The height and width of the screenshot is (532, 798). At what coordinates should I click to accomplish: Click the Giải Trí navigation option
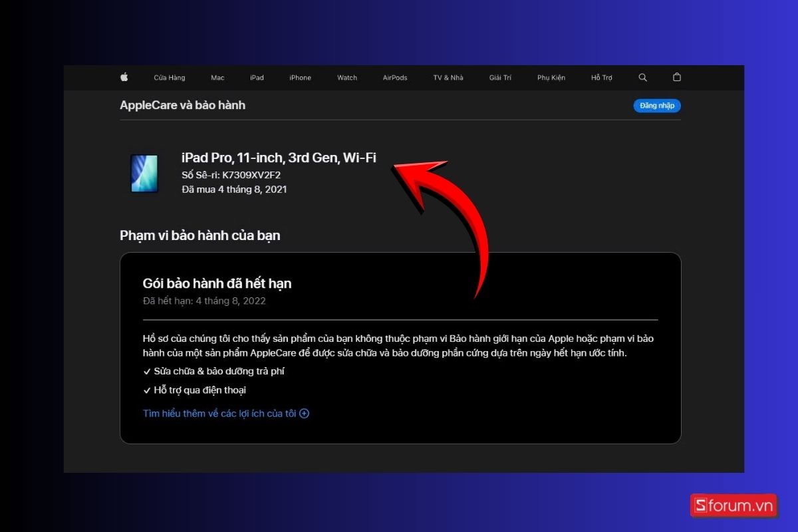[x=500, y=77]
